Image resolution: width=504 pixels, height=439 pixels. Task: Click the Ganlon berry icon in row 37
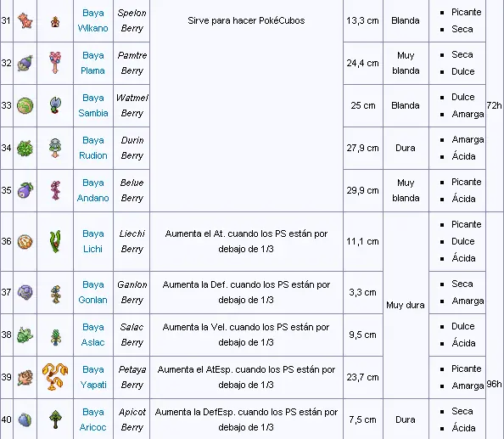click(25, 292)
